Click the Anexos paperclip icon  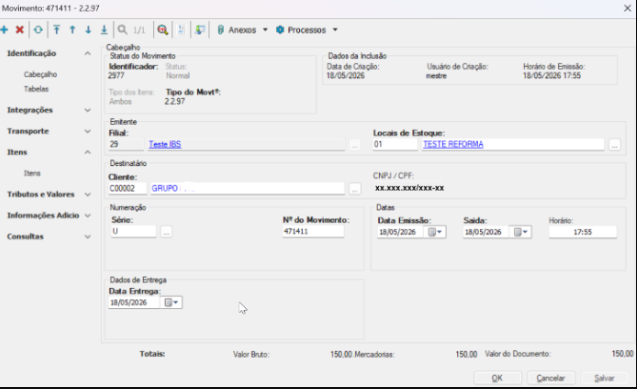tap(221, 30)
